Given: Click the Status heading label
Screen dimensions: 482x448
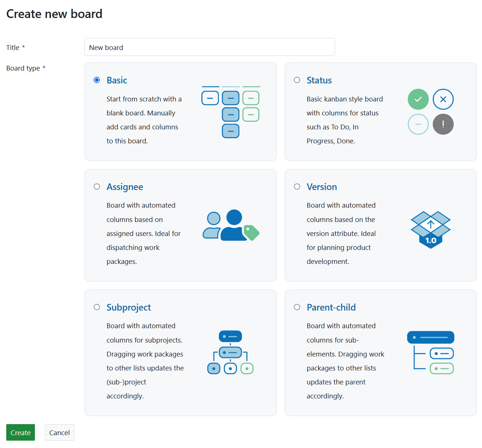Looking at the screenshot, I should [x=319, y=80].
